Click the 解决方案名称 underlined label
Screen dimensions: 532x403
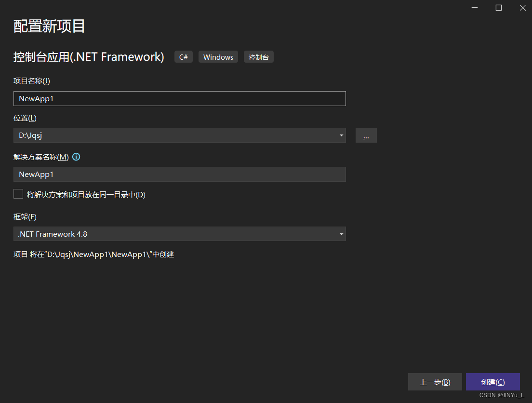pos(41,156)
